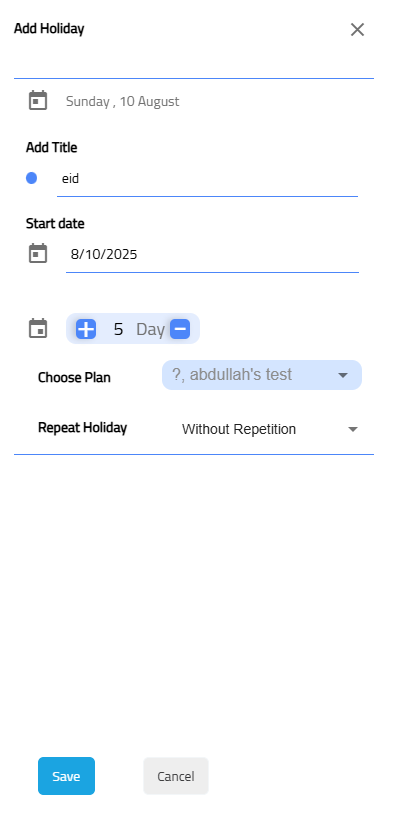
Task: Click calendar icon beside Sunday, 10 August
Action: click(38, 101)
